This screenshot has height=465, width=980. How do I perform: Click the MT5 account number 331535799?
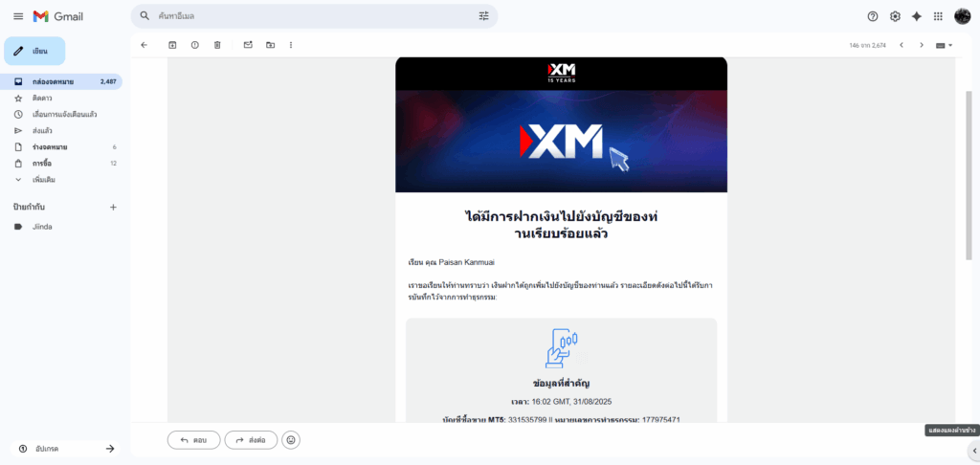(527, 419)
